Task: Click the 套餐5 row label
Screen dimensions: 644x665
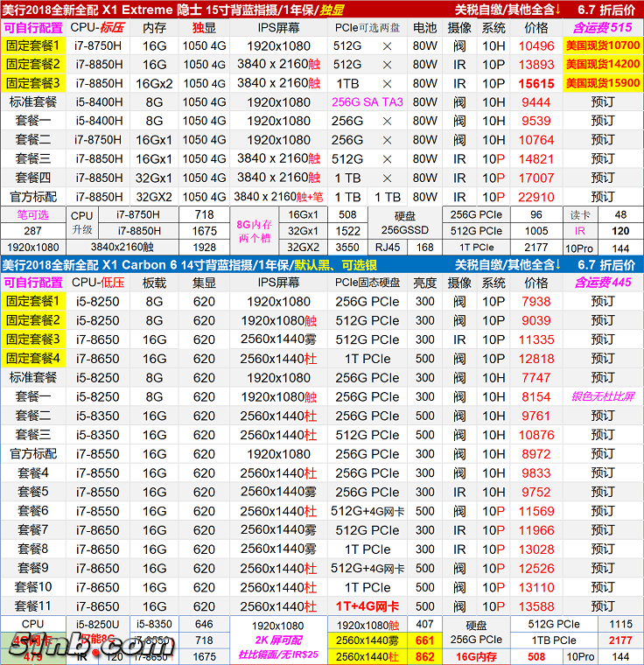Action: [x=32, y=492]
